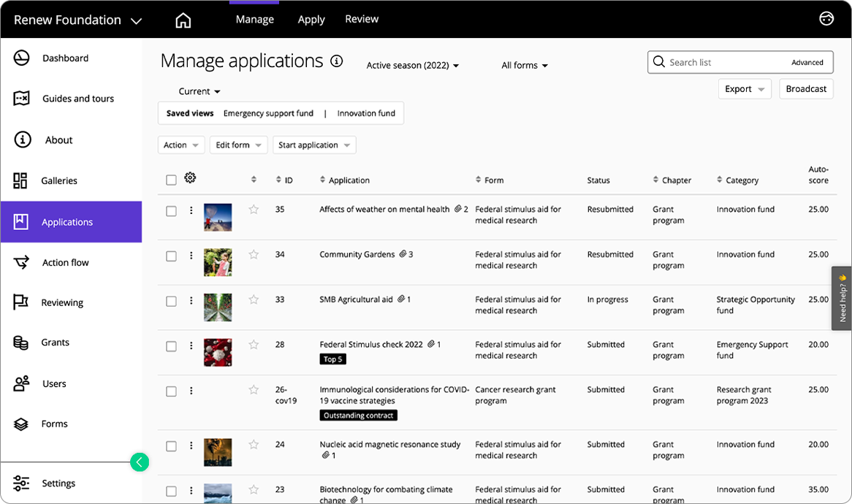Viewport: 852px width, 504px height.
Task: Check the row for Affects of weather on mental health
Action: (x=171, y=210)
